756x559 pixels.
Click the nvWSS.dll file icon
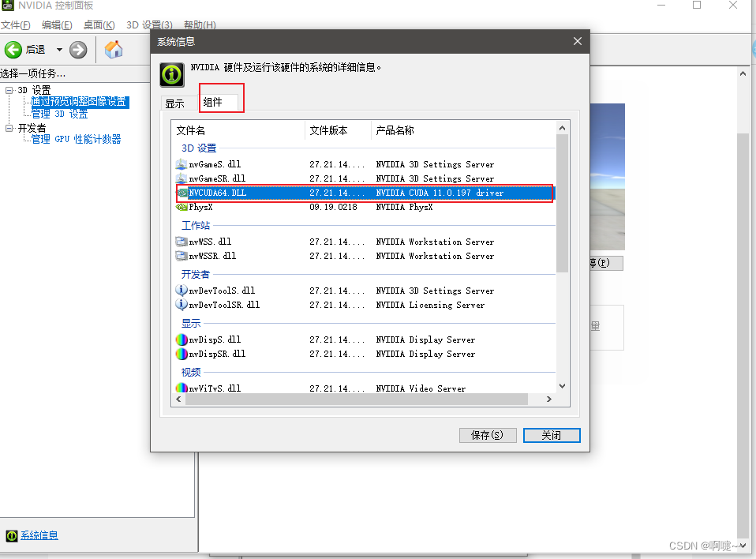point(182,242)
